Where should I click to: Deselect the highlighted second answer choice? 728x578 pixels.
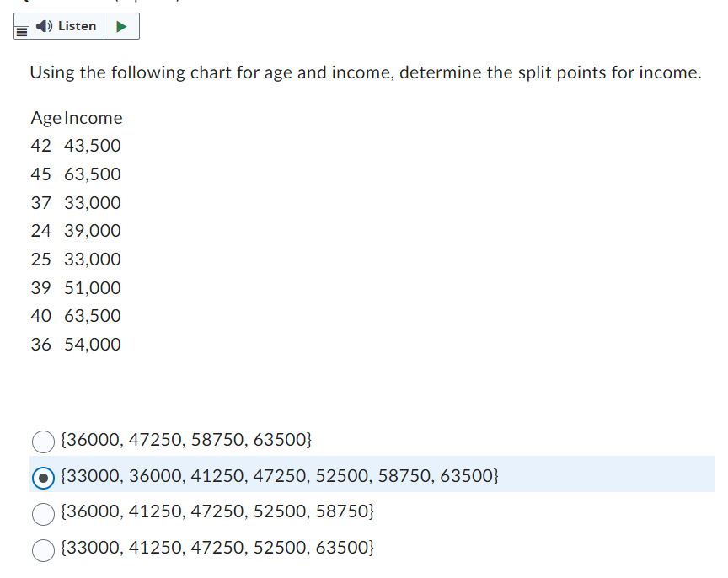(43, 476)
